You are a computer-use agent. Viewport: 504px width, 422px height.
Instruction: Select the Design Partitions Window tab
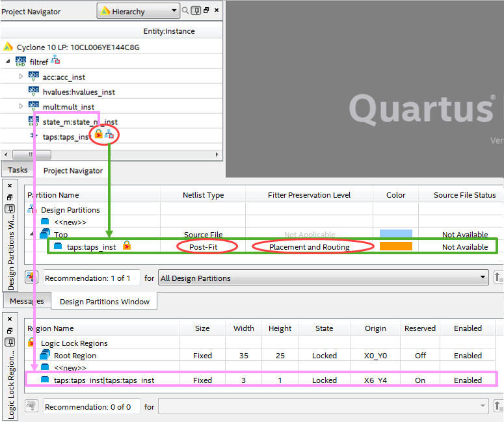pyautogui.click(x=104, y=301)
